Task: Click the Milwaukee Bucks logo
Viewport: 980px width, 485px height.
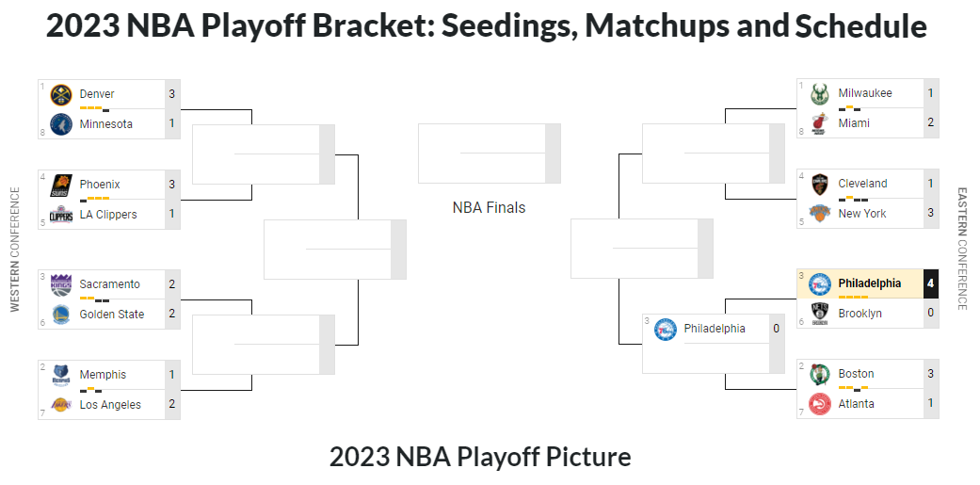Action: point(820,93)
